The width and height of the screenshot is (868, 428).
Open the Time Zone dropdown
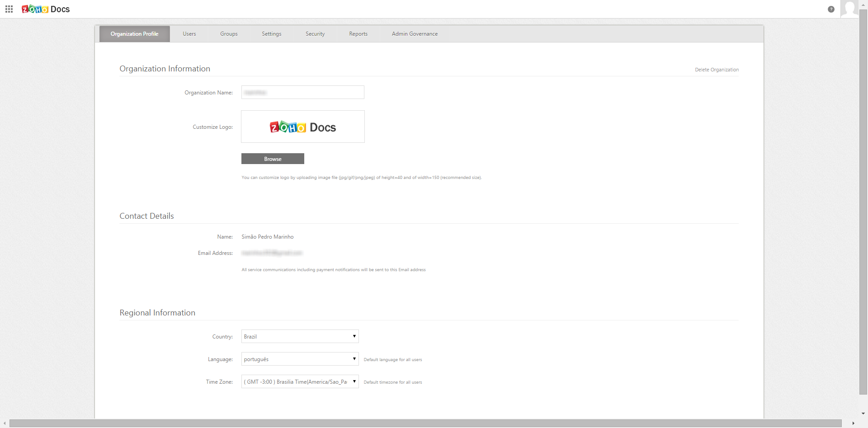[300, 381]
